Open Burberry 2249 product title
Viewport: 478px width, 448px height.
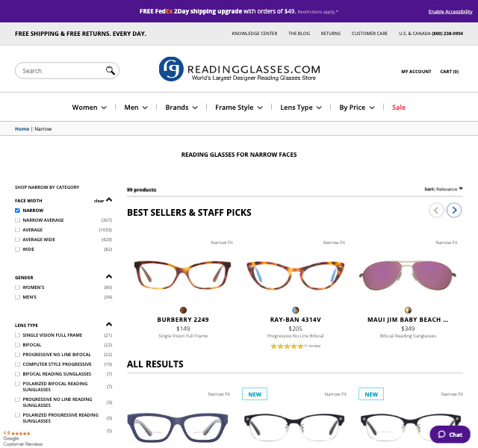(x=183, y=320)
